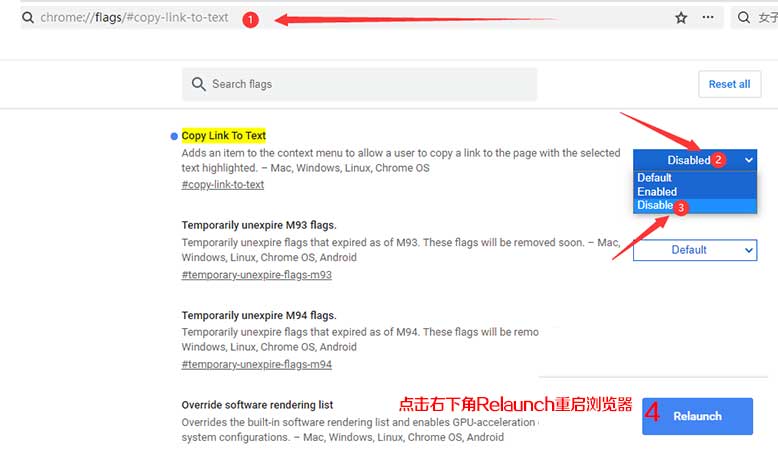778x450 pixels.
Task: Click the magnifier icon in the right search box
Action: tap(743, 18)
